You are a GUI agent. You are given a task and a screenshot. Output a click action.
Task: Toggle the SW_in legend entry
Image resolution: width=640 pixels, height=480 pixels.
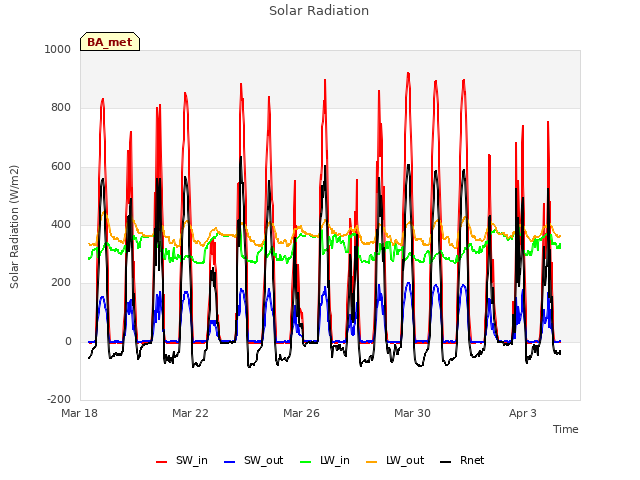(x=182, y=460)
